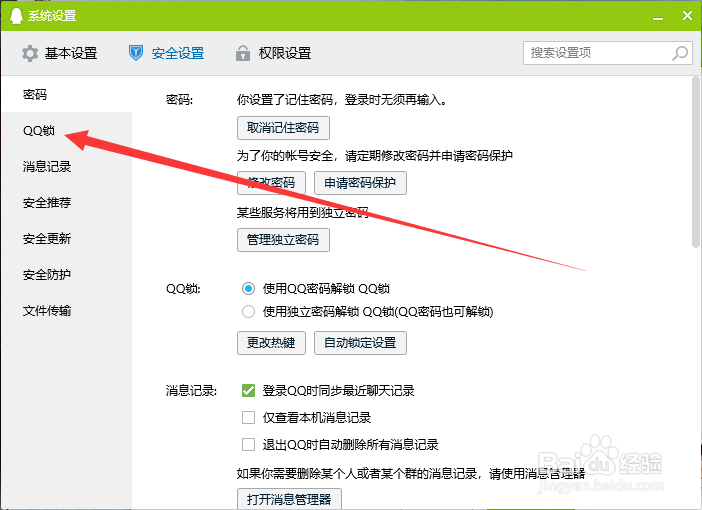702x510 pixels.
Task: Open 自动锁定设置 button
Action: coord(360,343)
